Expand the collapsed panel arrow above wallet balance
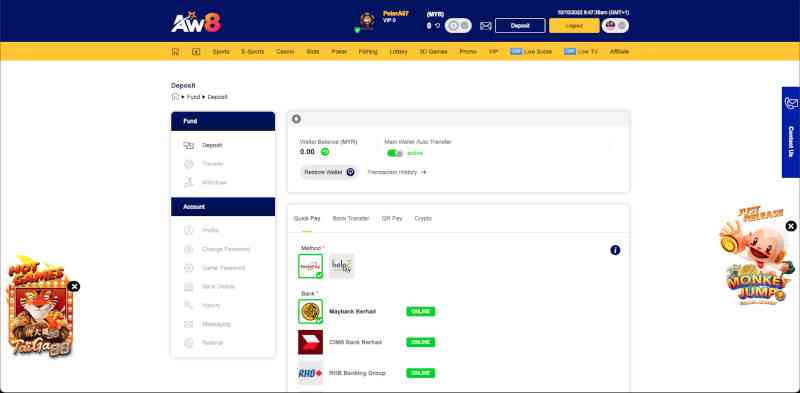Viewport: 800px width, 393px height. (296, 119)
